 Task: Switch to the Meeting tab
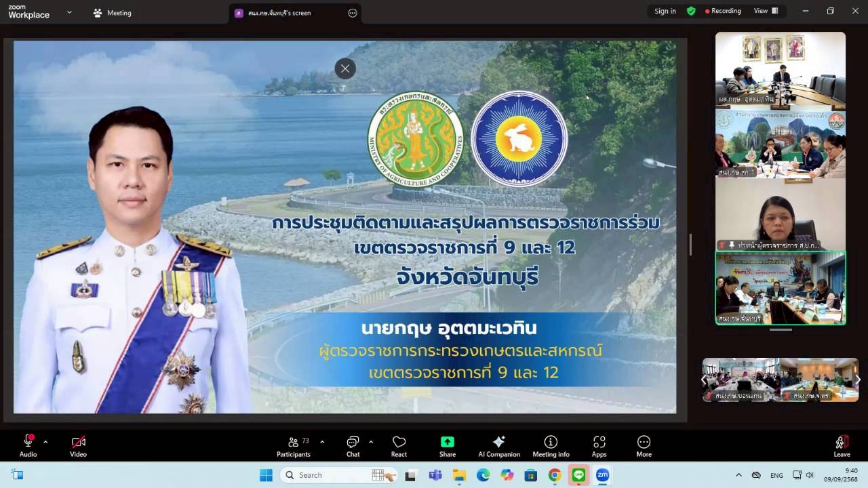click(x=113, y=13)
